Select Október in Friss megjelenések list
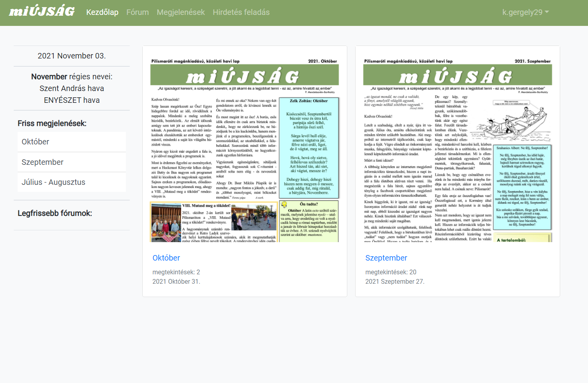The image size is (588, 383). click(72, 142)
